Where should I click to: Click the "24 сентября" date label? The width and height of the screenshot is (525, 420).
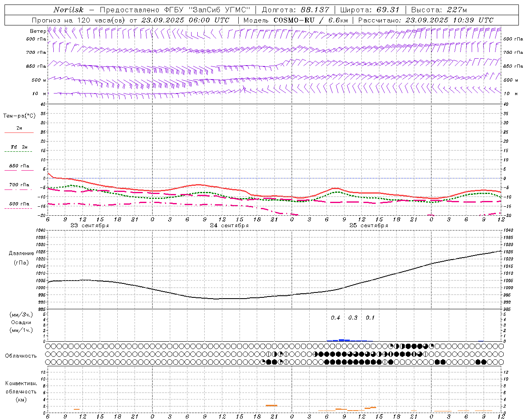229,226
